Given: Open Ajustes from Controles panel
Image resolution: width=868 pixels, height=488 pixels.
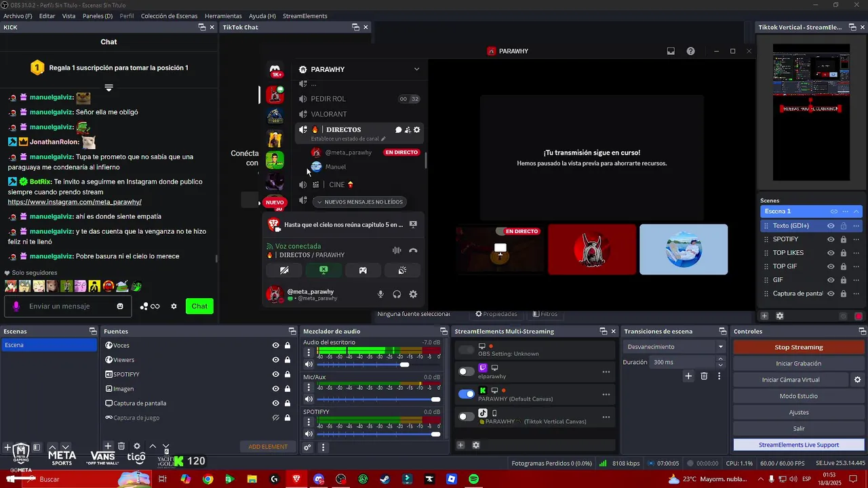Looking at the screenshot, I should click(x=799, y=412).
